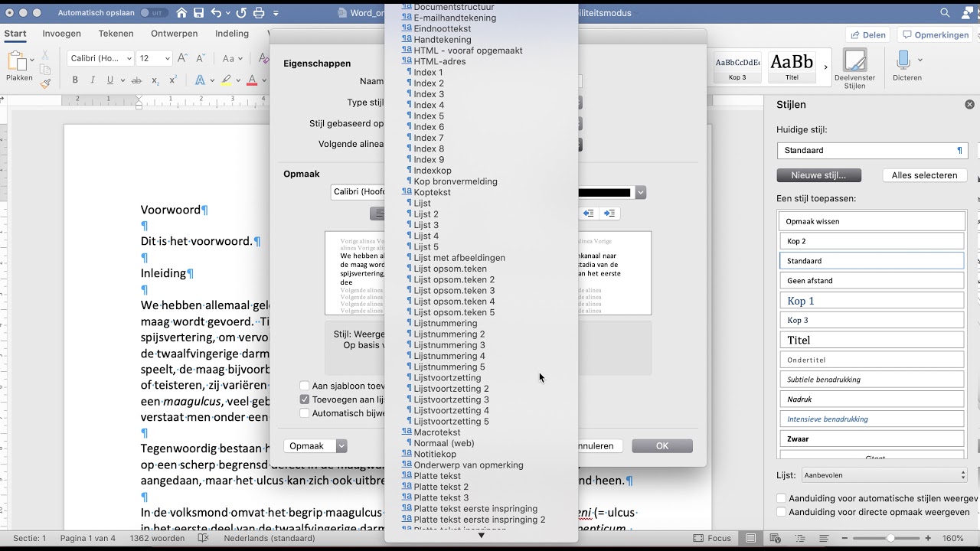Increase font size

182,58
